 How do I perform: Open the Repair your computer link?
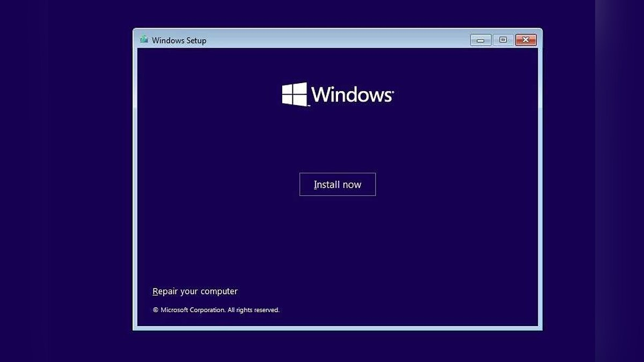coord(195,291)
